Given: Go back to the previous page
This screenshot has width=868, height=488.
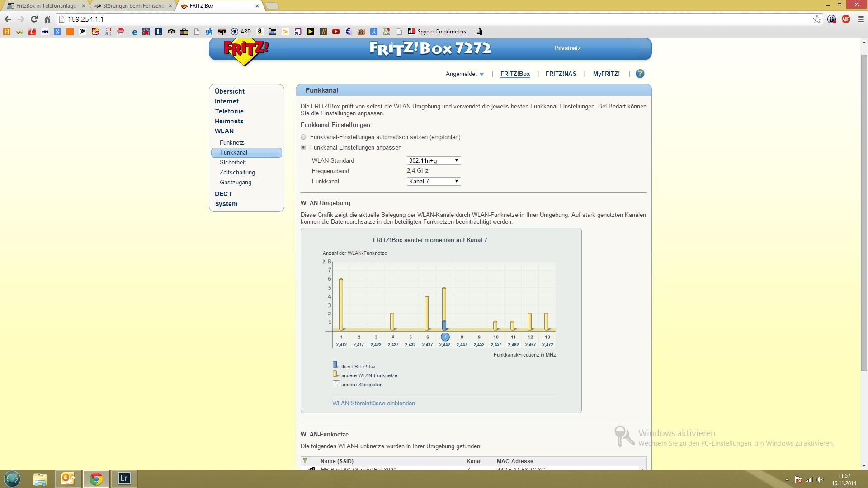Looking at the screenshot, I should pos(8,19).
